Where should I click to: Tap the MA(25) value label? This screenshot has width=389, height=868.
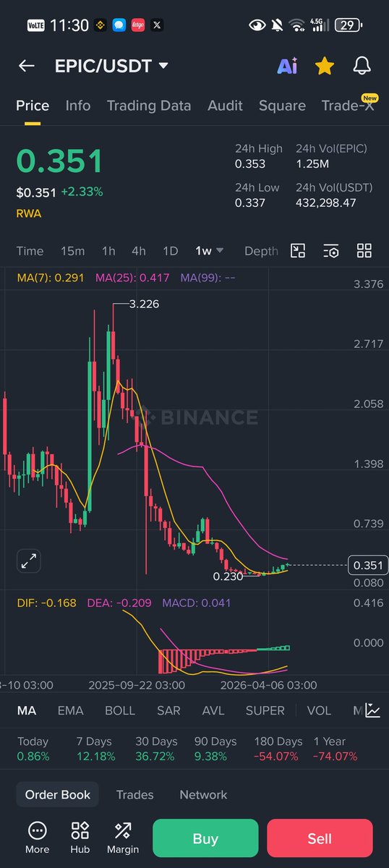point(133,277)
